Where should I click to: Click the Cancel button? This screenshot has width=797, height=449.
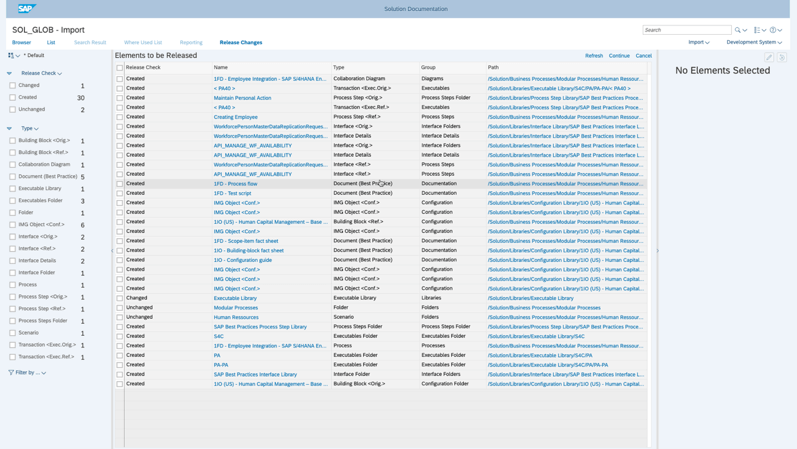(x=643, y=56)
